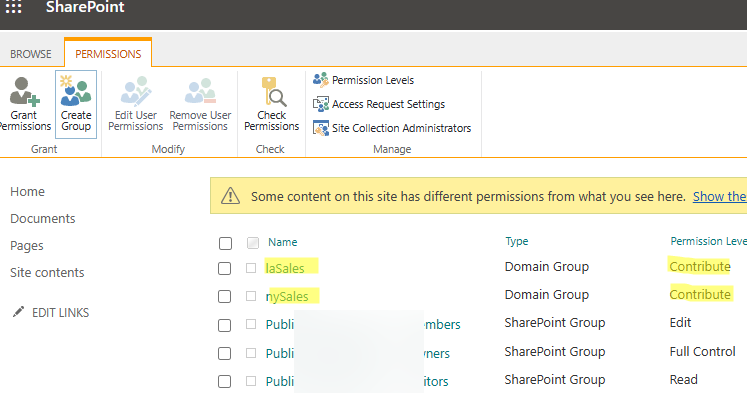Open the nySales group link
The height and width of the screenshot is (393, 747).
pyautogui.click(x=287, y=296)
